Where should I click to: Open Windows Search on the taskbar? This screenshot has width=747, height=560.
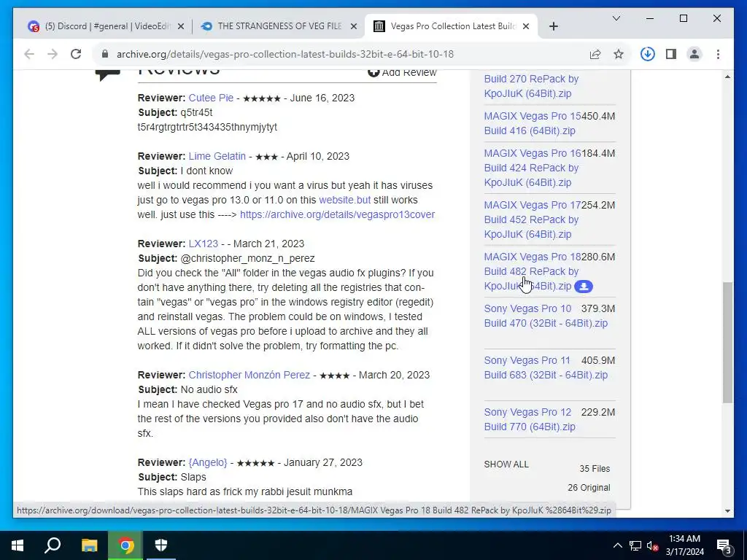pos(53,545)
